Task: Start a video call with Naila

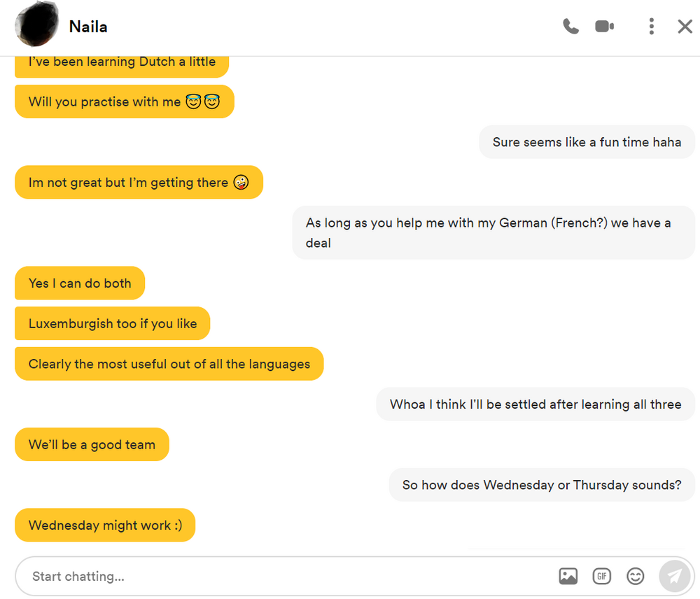Action: [x=605, y=27]
